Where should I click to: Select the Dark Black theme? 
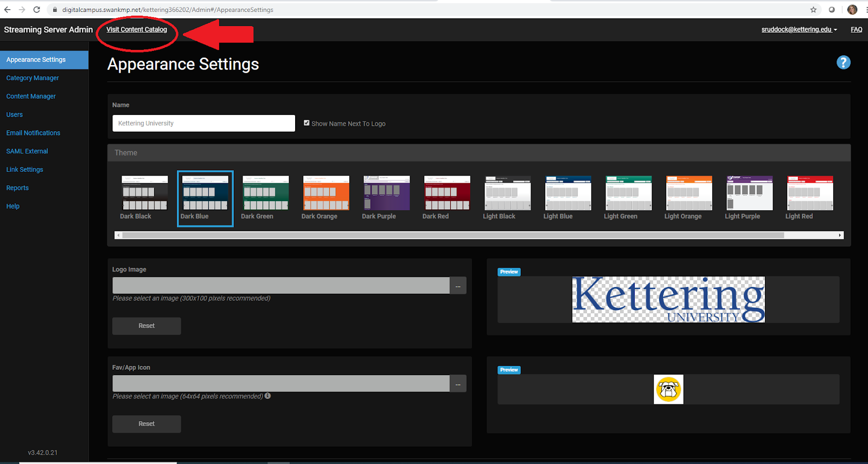click(x=144, y=198)
